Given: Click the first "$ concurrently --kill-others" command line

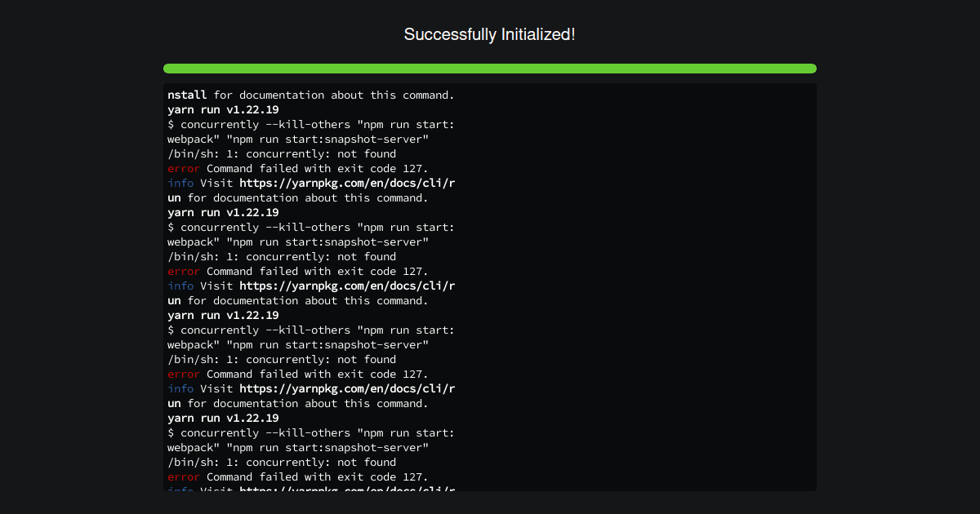Looking at the screenshot, I should [x=311, y=125].
